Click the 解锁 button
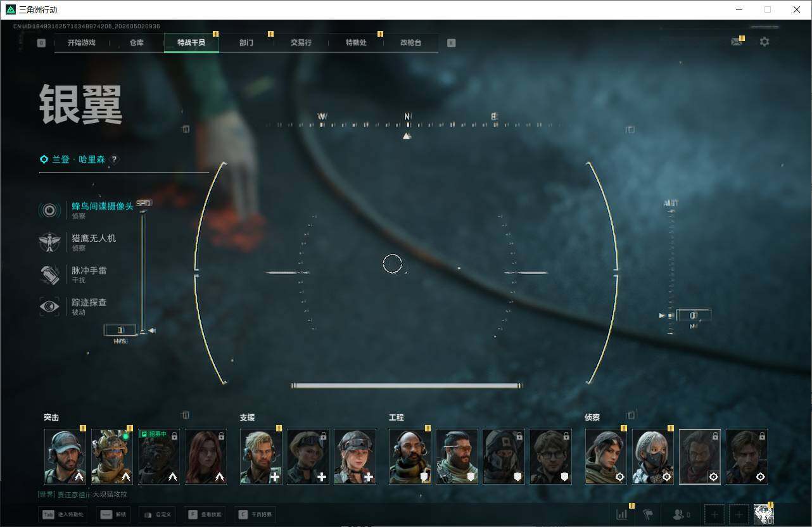 pyautogui.click(x=113, y=514)
